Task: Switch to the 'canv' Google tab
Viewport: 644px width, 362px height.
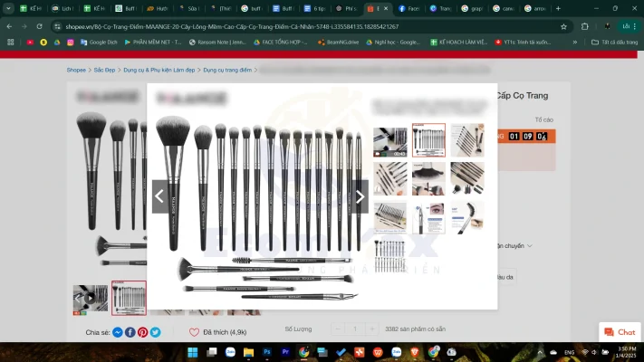Action: coord(503,8)
